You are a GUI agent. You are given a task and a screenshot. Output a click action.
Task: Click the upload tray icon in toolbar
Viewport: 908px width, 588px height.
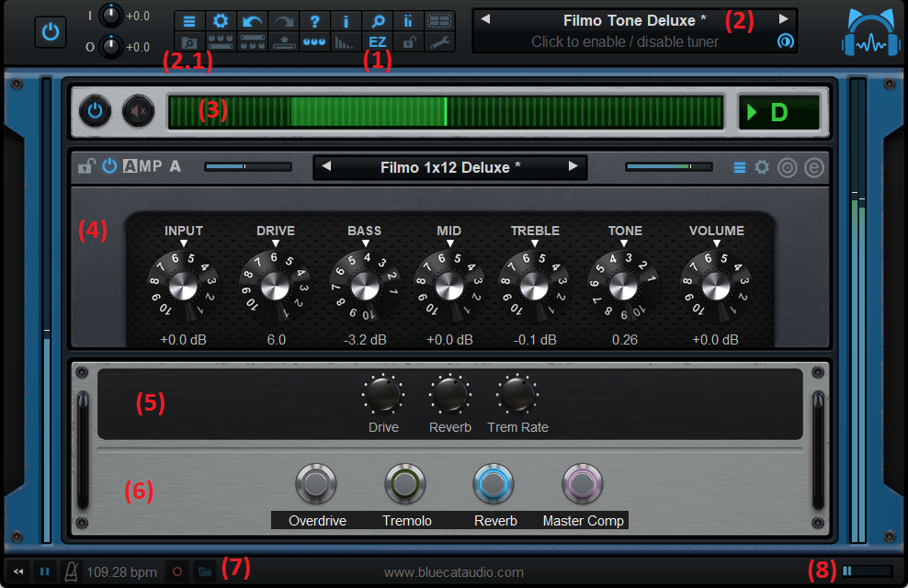tap(284, 42)
